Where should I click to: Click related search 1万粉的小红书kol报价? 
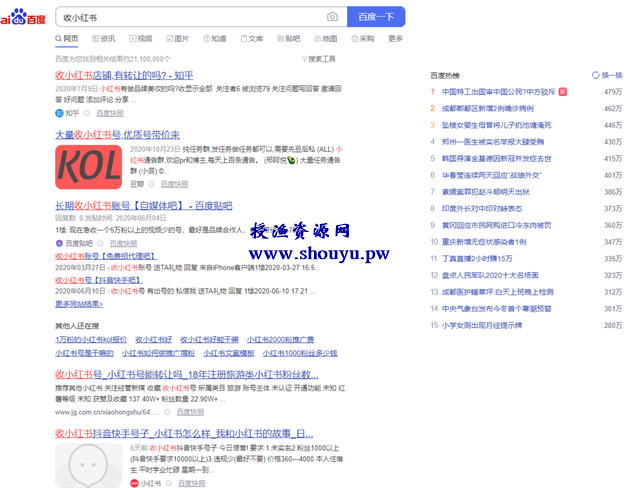click(x=91, y=339)
